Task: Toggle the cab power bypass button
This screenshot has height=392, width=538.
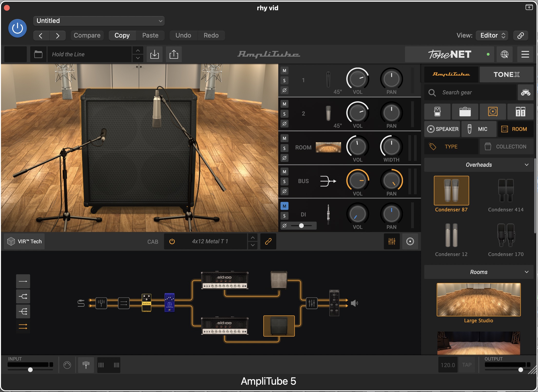Action: (x=172, y=241)
